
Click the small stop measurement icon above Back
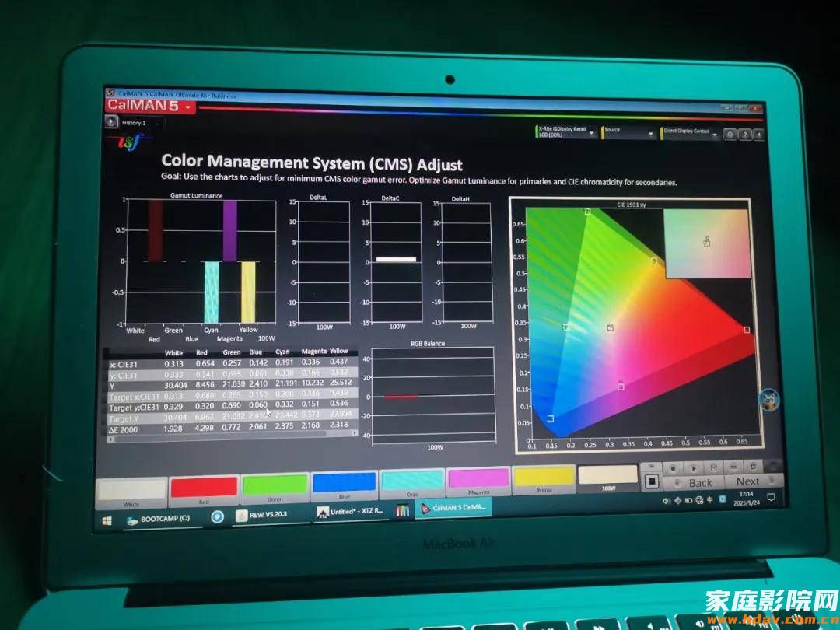[672, 468]
